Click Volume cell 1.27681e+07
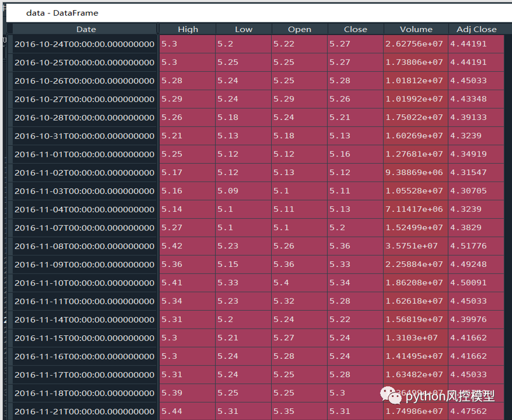 pyautogui.click(x=415, y=154)
